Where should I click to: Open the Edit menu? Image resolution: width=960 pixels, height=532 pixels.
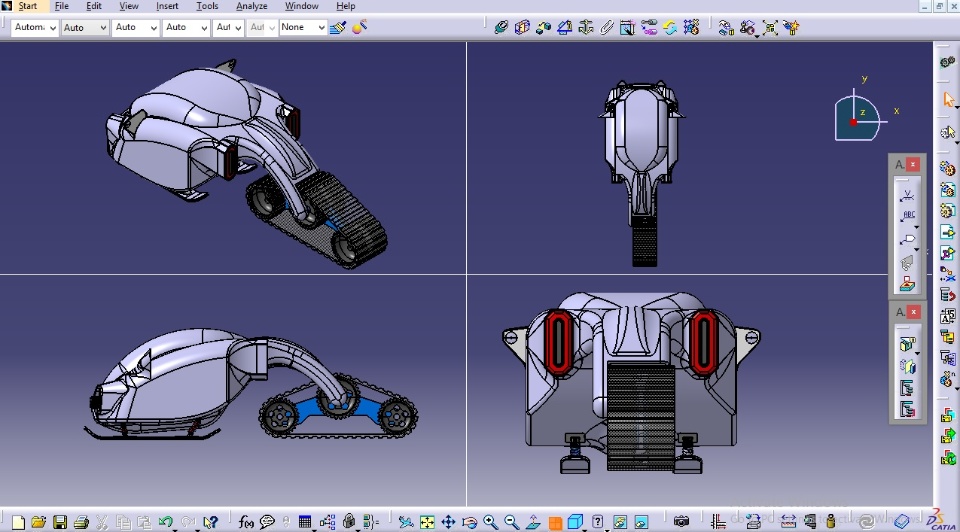94,6
